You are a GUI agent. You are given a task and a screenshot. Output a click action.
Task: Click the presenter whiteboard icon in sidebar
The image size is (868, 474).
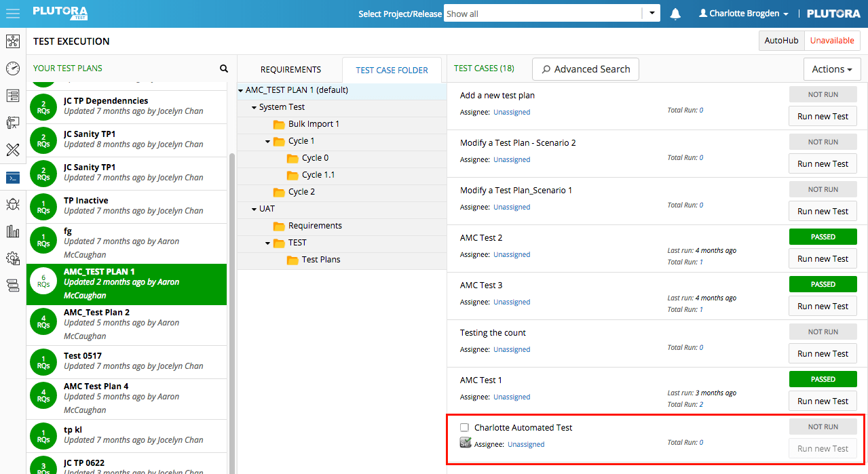pyautogui.click(x=12, y=122)
